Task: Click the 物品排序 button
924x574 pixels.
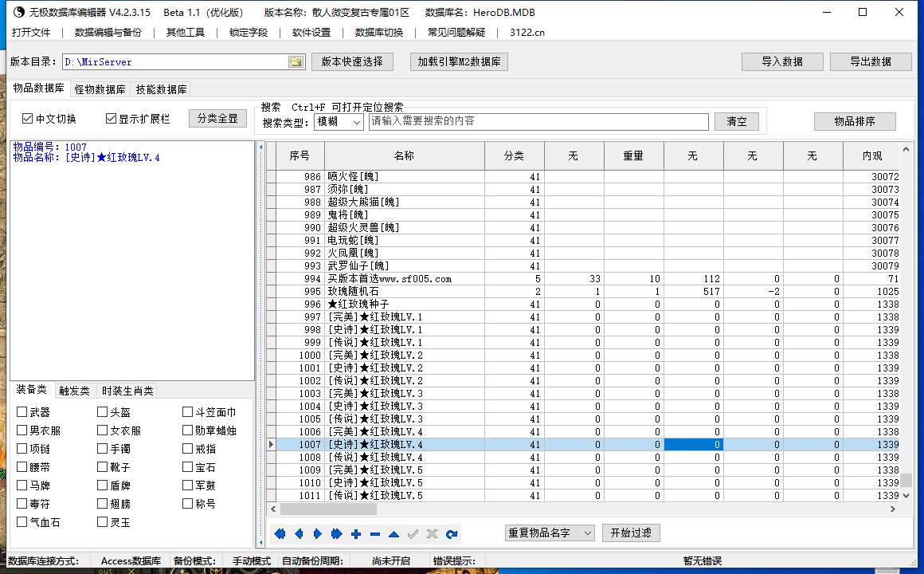Action: (855, 121)
